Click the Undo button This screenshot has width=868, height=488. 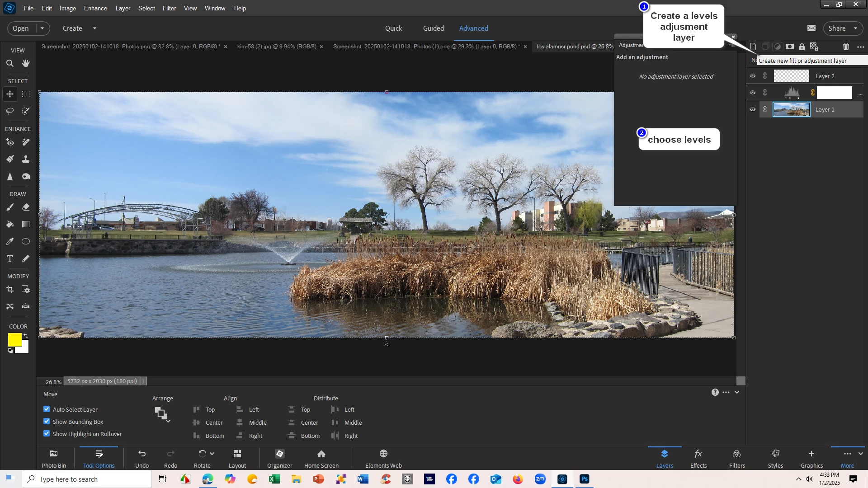pos(142,457)
